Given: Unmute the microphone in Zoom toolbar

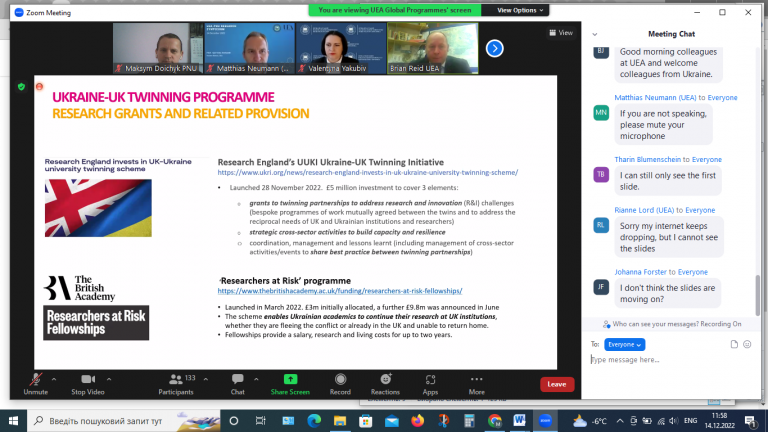Looking at the screenshot, I should [35, 384].
